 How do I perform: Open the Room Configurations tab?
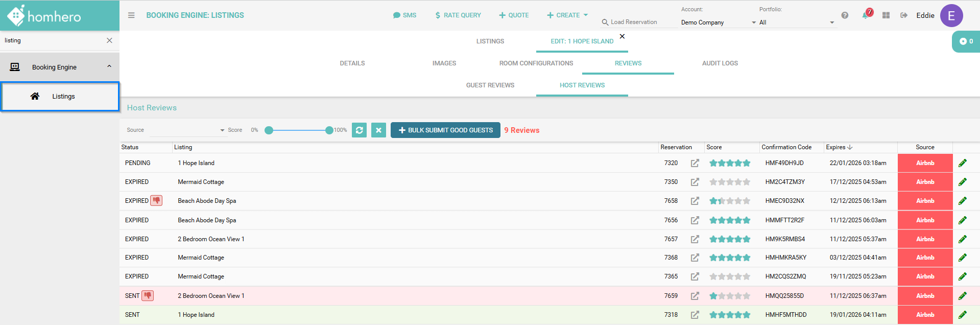pyautogui.click(x=536, y=63)
